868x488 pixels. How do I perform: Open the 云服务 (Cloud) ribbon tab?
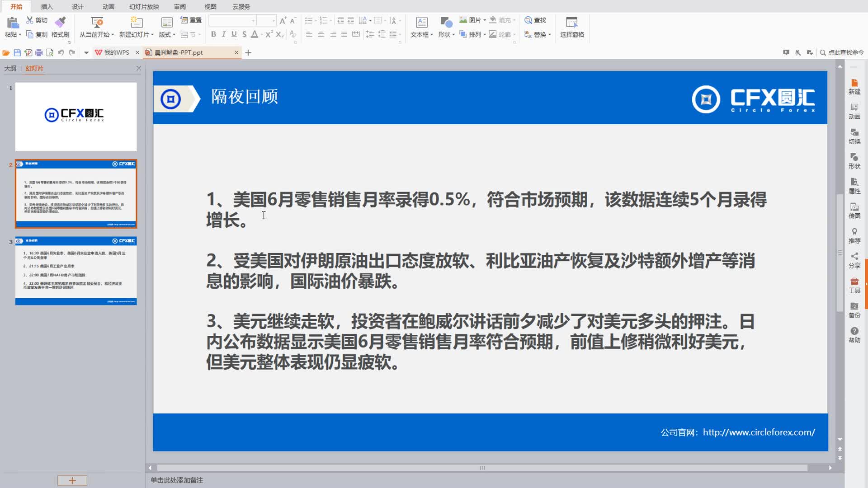pyautogui.click(x=241, y=7)
